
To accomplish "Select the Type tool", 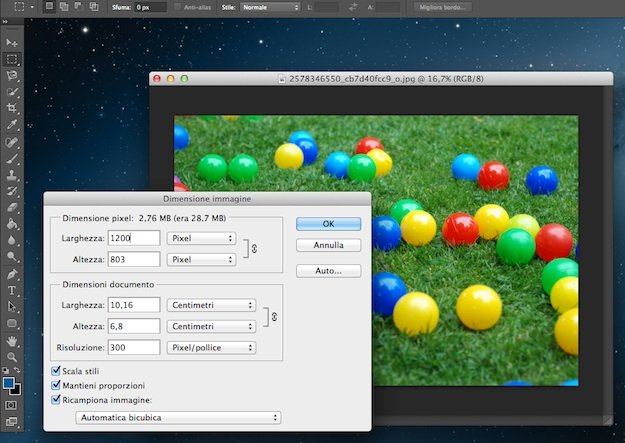I will (12, 290).
